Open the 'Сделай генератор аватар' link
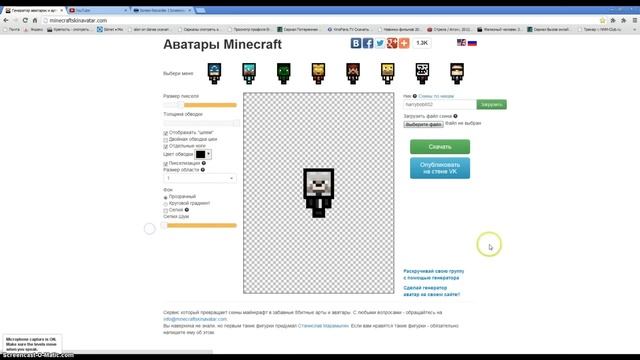This screenshot has height=360, width=640. (x=431, y=291)
